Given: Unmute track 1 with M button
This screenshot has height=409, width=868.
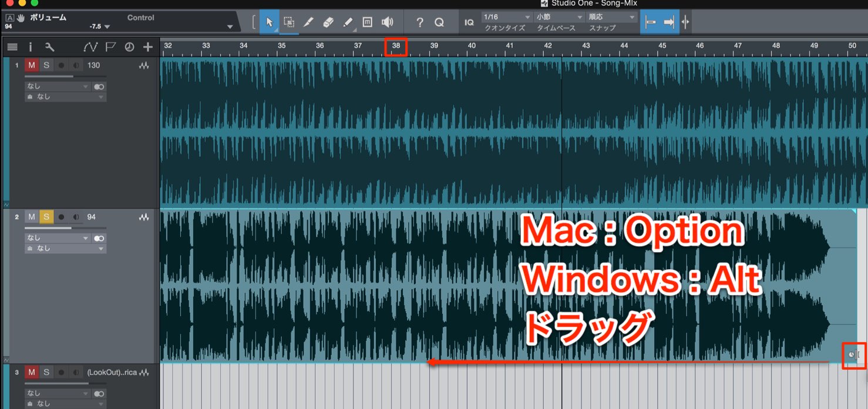Looking at the screenshot, I should click(x=32, y=65).
